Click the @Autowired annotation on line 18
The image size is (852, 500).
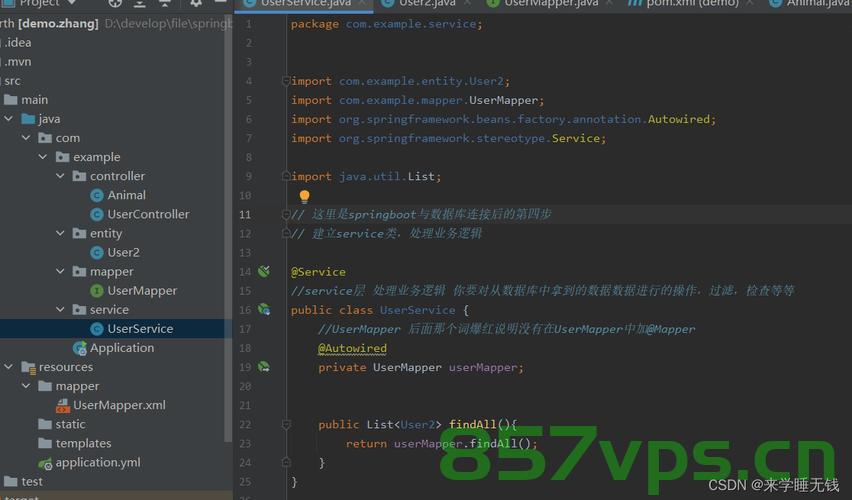click(353, 348)
